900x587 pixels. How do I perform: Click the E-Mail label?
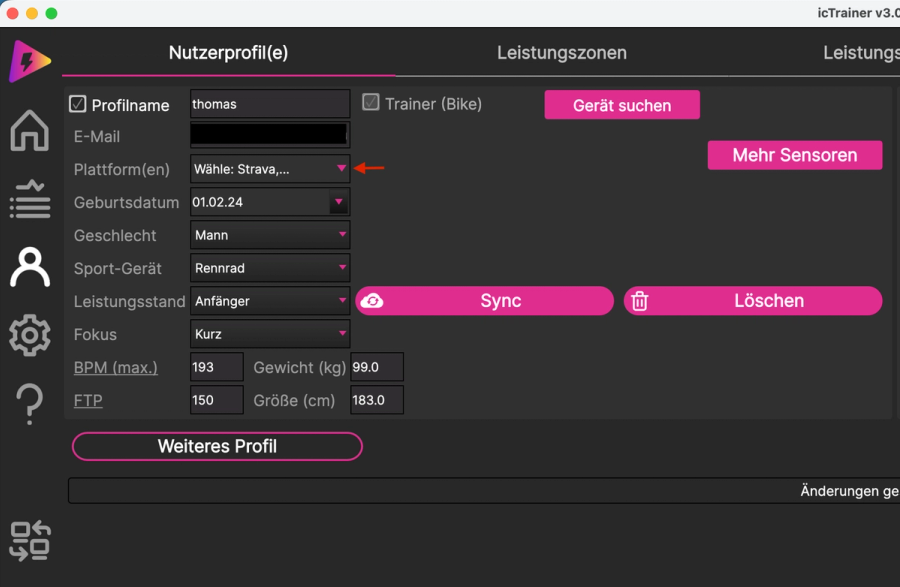click(96, 137)
